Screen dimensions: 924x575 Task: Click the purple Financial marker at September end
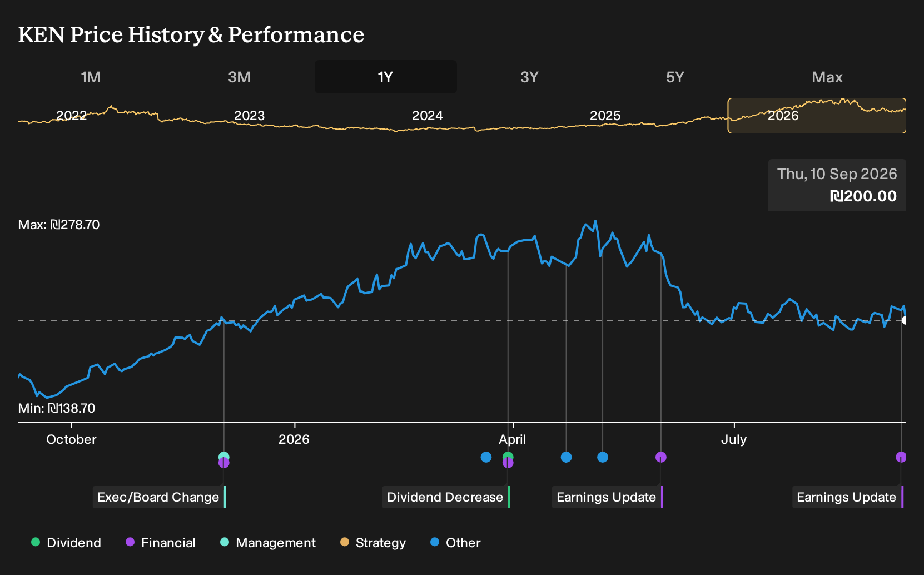point(901,457)
